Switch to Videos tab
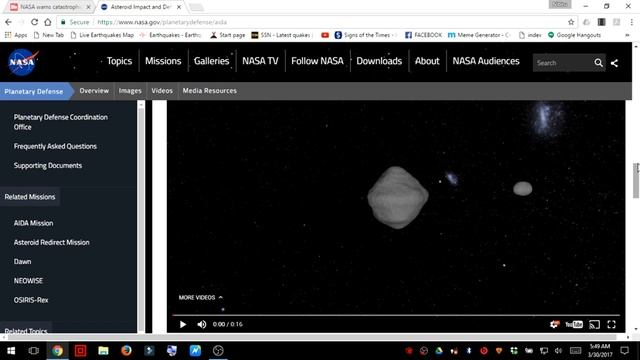Viewport: 640px width, 360px height. (162, 91)
